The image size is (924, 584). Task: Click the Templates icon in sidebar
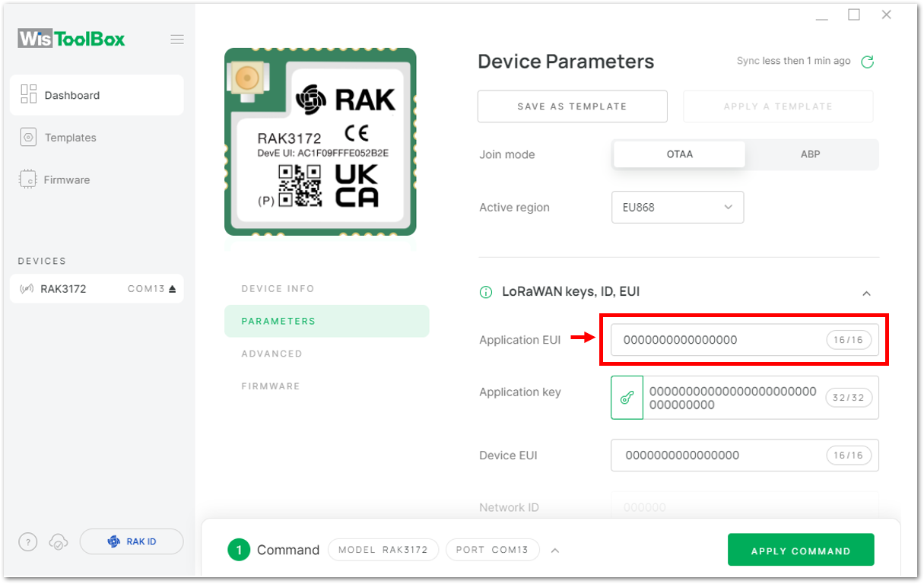pyautogui.click(x=29, y=138)
